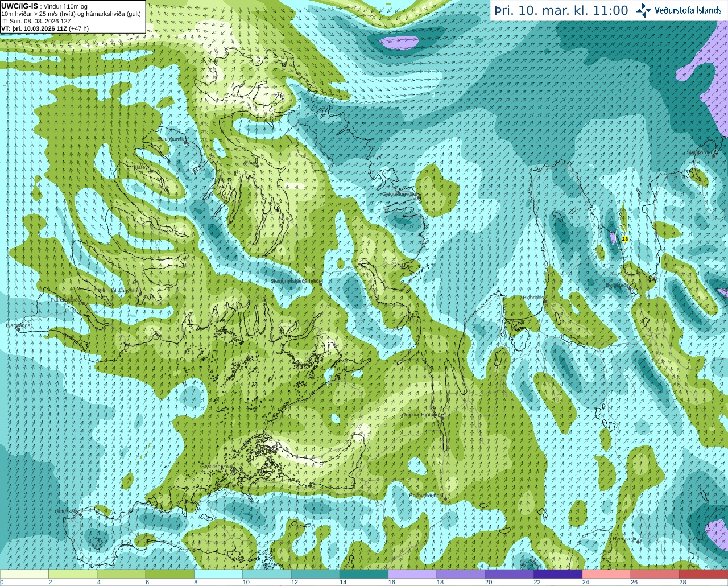Click the date header Þri. 10. mar. kl. 11:00
The width and height of the screenshot is (728, 586).
(x=561, y=11)
